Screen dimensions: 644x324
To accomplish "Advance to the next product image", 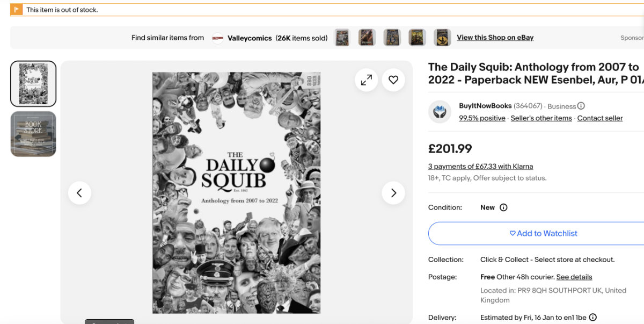I will [x=393, y=193].
